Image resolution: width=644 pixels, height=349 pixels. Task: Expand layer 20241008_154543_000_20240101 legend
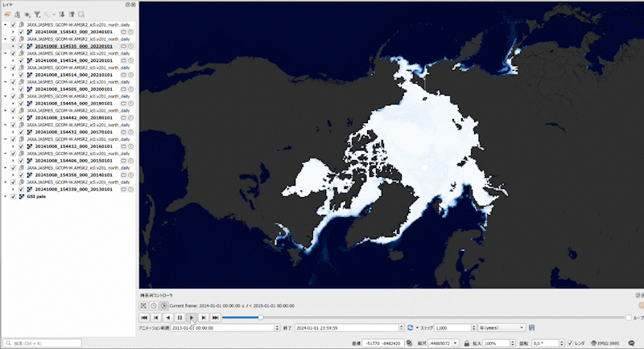pyautogui.click(x=13, y=32)
